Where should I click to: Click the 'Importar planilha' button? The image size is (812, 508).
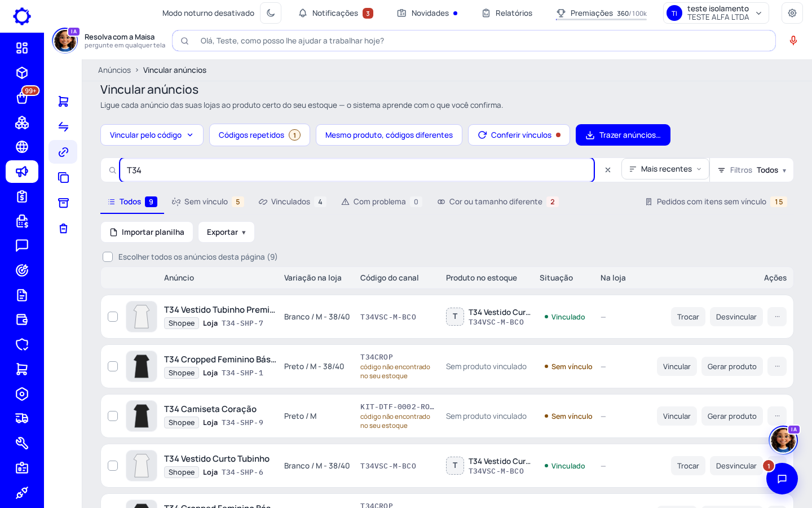tap(147, 232)
